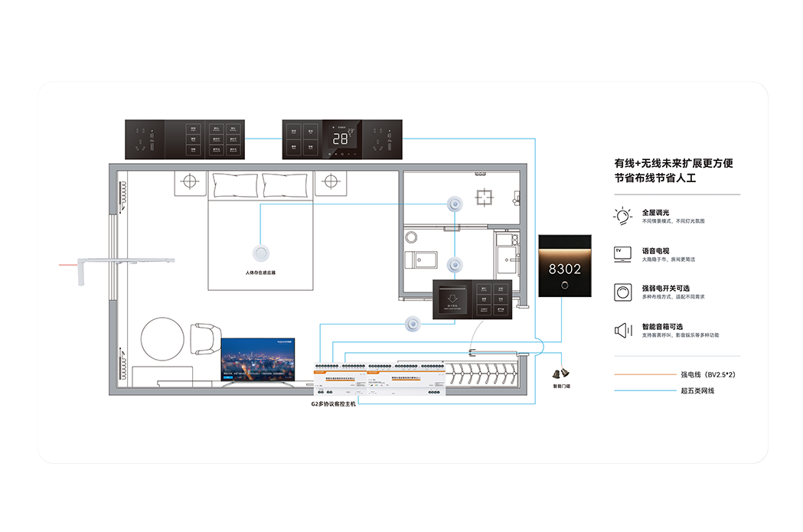The image size is (803, 532).
Task: Click the presence sensor on the bed
Action: point(261,253)
